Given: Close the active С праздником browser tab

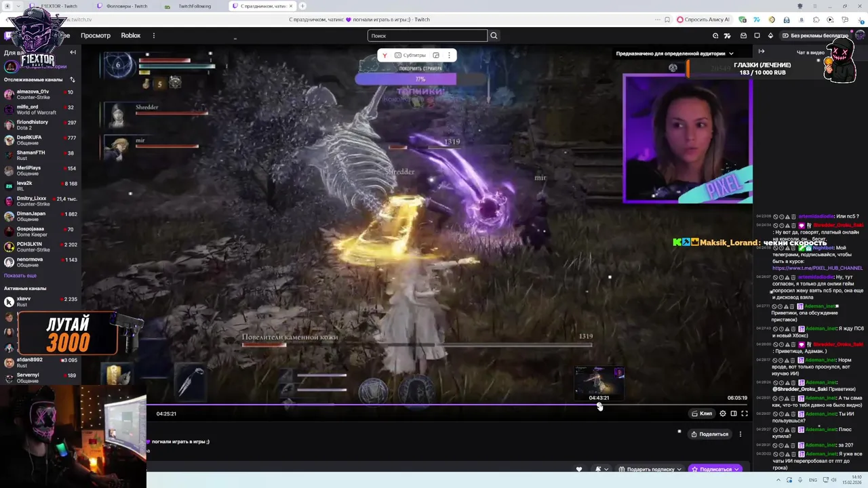Looking at the screenshot, I should tap(291, 6).
